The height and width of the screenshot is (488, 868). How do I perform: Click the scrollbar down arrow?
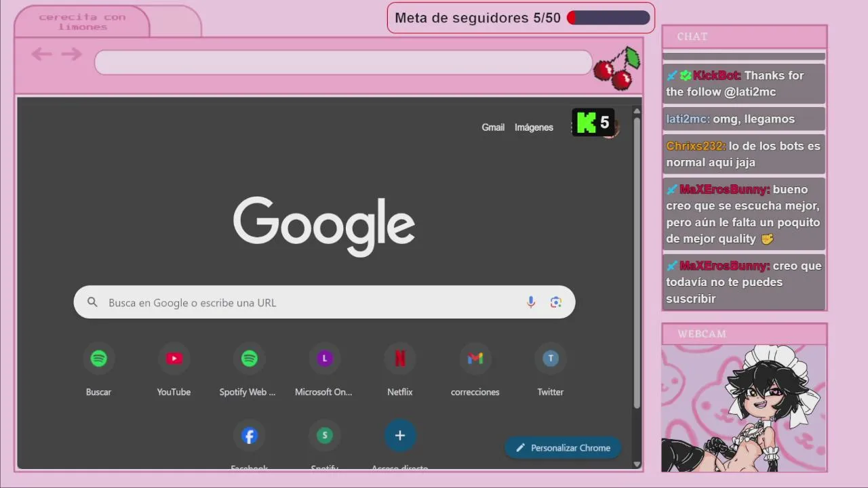(637, 464)
